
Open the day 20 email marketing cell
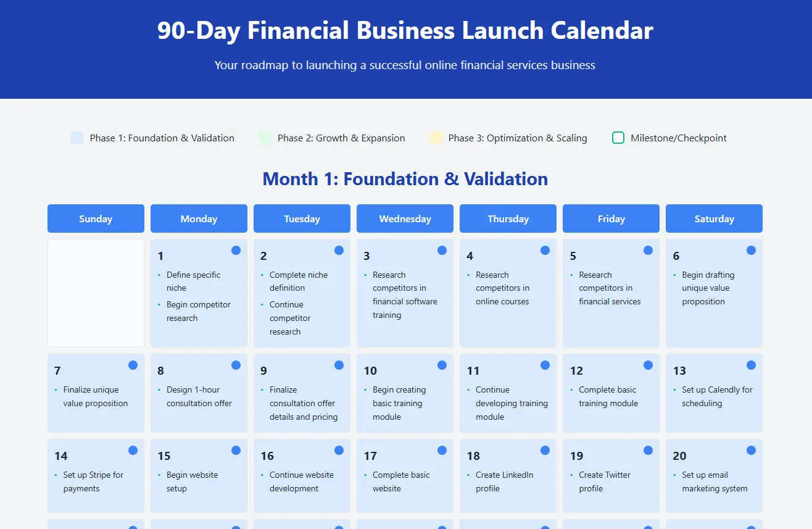(x=714, y=476)
